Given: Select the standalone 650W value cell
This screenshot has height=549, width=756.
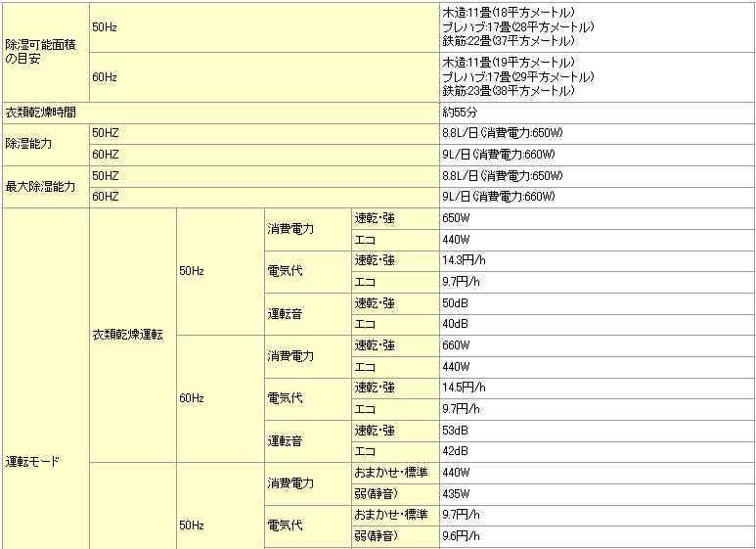Looking at the screenshot, I should [597, 218].
